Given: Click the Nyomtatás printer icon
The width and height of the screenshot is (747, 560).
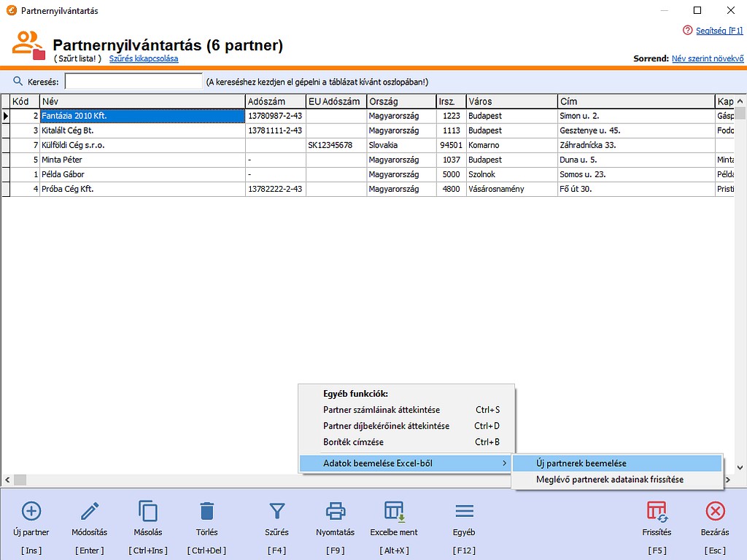Looking at the screenshot, I should 335,511.
